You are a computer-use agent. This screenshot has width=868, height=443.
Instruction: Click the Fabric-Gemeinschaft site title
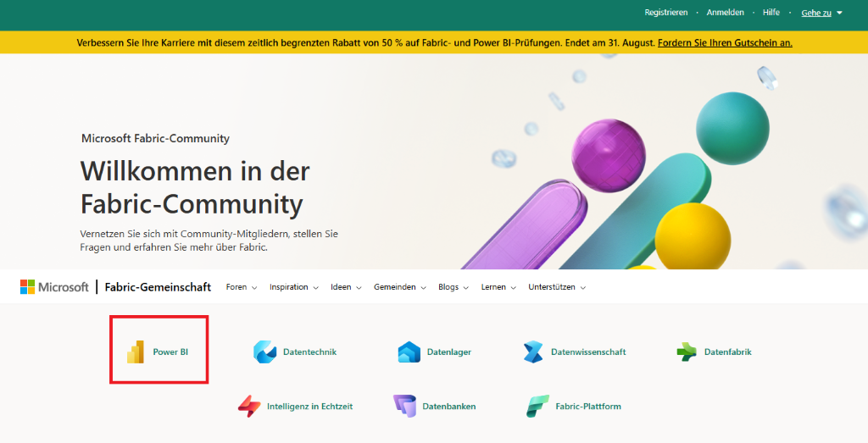158,287
